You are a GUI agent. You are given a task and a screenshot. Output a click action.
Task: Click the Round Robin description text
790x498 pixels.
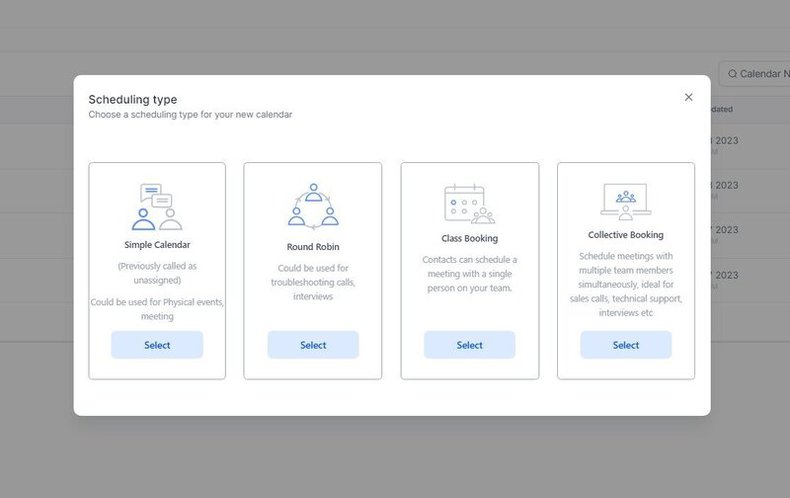click(313, 282)
